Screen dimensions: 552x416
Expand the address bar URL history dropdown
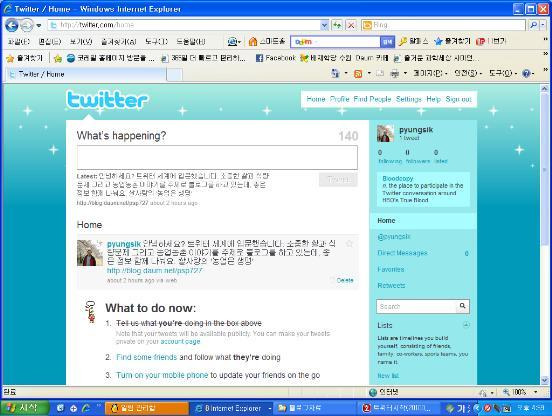(x=324, y=25)
